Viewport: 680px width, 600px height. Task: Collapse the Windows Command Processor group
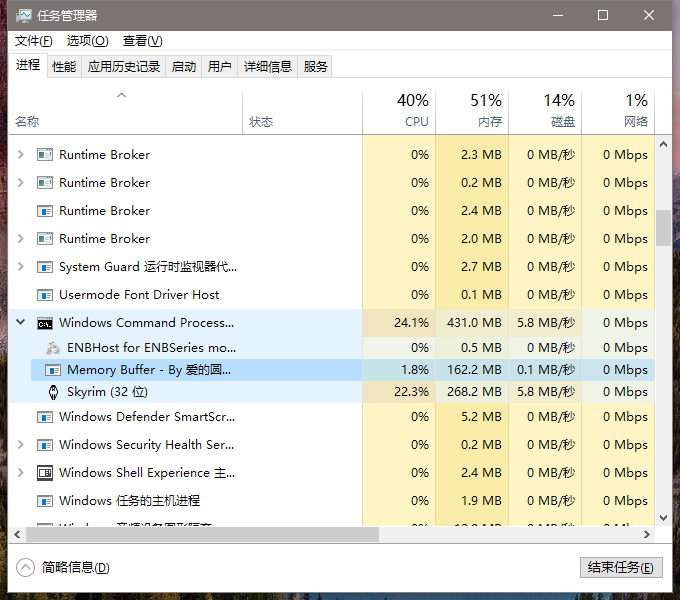pos(21,323)
